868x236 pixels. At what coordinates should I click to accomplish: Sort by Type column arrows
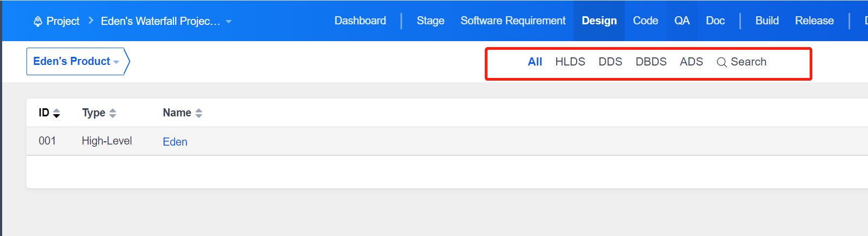(x=112, y=113)
